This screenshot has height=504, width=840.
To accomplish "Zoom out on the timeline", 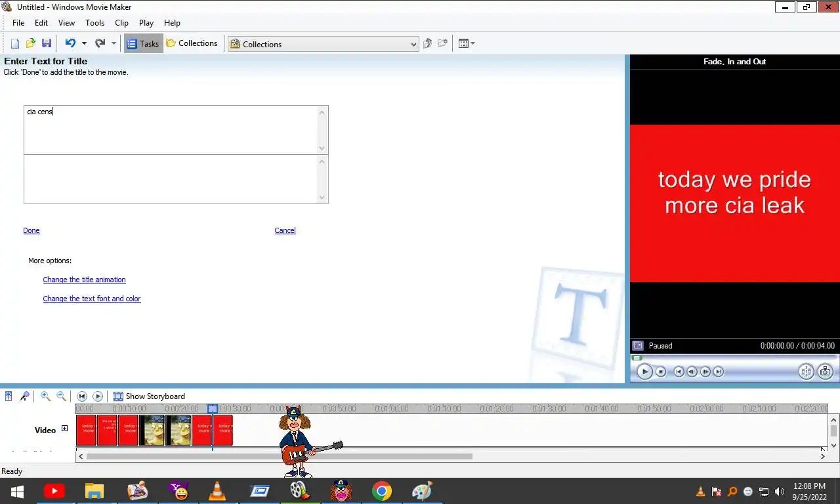I will (61, 396).
